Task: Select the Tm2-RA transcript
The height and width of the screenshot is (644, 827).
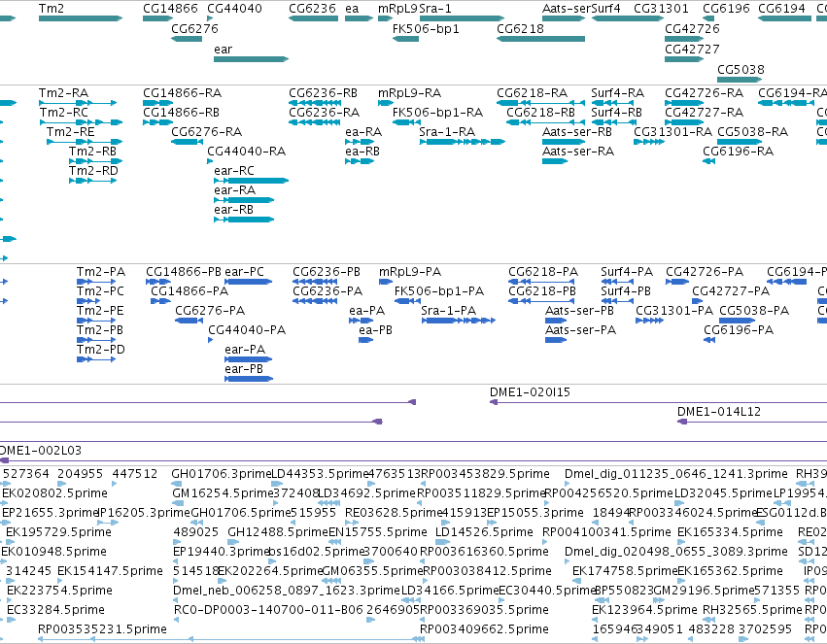Action: pyautogui.click(x=78, y=103)
